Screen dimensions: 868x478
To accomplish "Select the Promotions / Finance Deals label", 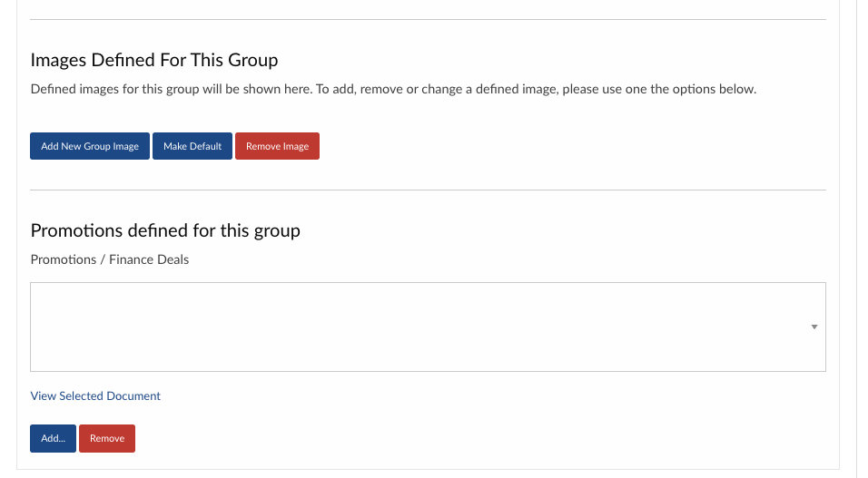I will point(110,259).
